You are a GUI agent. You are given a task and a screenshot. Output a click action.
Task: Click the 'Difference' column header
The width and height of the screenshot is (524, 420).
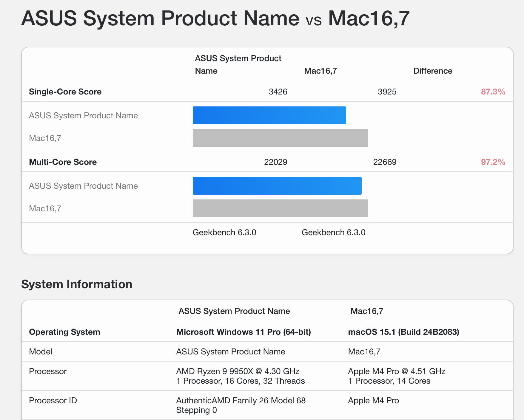click(433, 71)
